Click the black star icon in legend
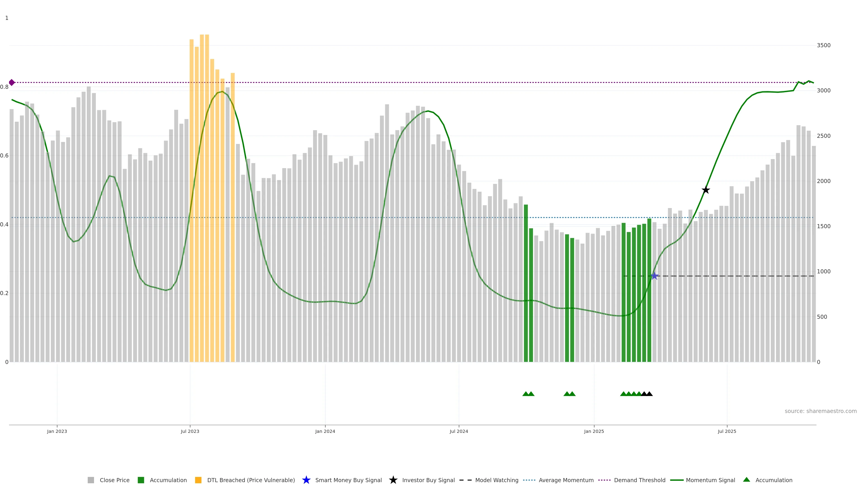 point(393,480)
